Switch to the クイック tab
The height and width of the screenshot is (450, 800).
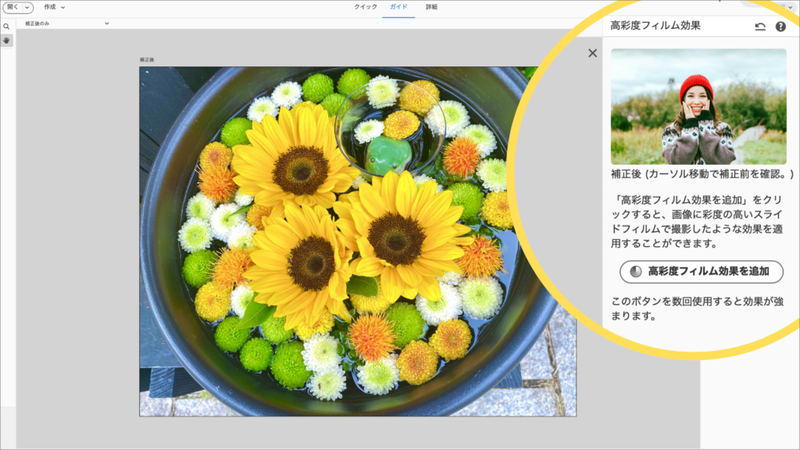pyautogui.click(x=365, y=7)
